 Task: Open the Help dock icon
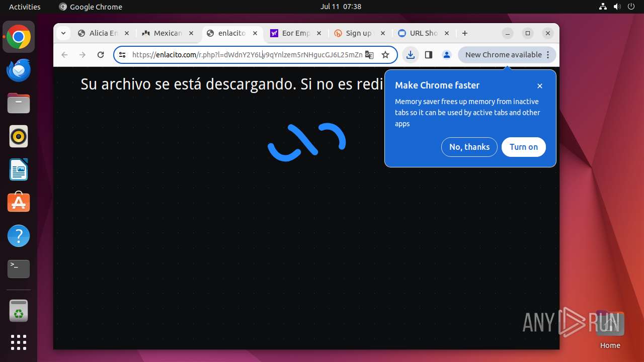(19, 236)
